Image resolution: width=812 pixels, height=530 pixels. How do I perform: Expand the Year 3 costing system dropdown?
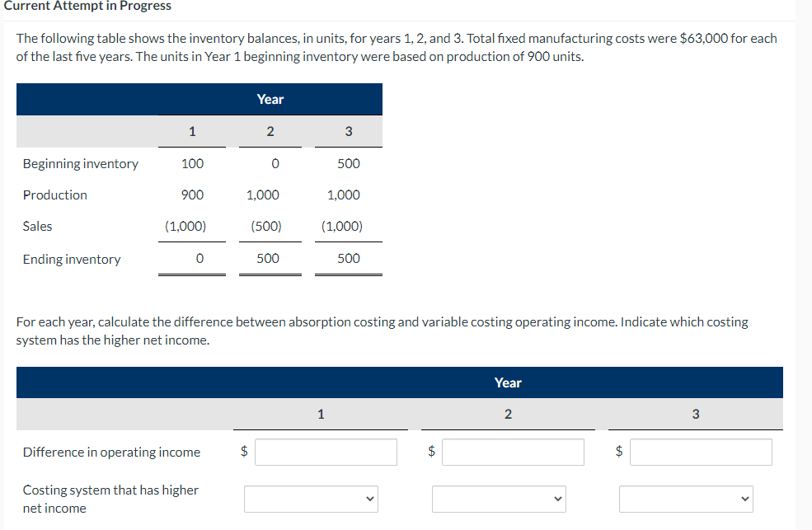tap(686, 499)
